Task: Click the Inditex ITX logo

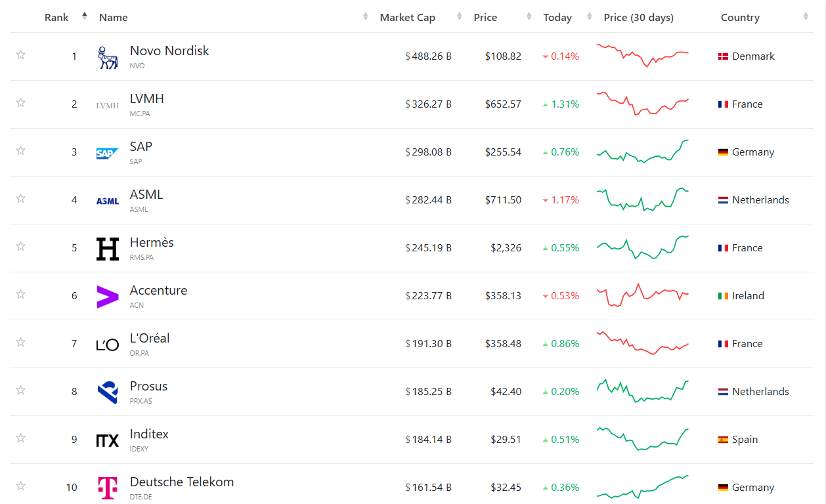Action: (108, 441)
